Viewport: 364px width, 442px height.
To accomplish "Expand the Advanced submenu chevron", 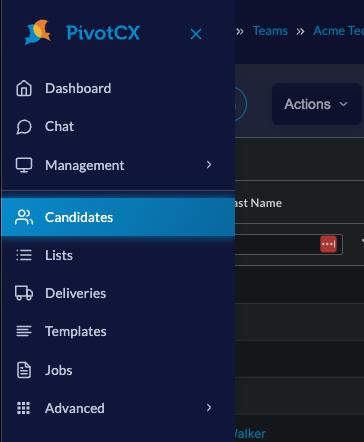I will coord(209,408).
